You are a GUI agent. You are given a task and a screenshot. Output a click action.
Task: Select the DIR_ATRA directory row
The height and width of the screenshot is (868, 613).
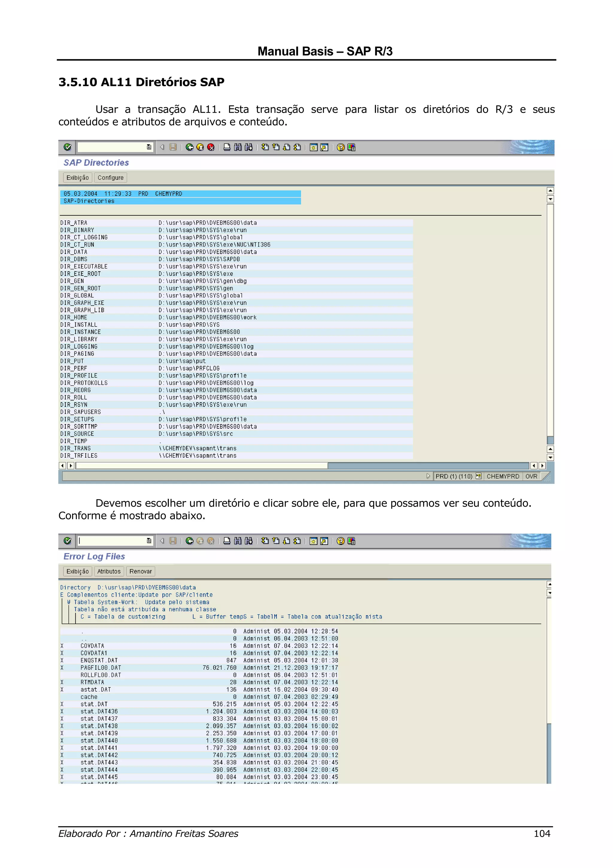pyautogui.click(x=236, y=223)
